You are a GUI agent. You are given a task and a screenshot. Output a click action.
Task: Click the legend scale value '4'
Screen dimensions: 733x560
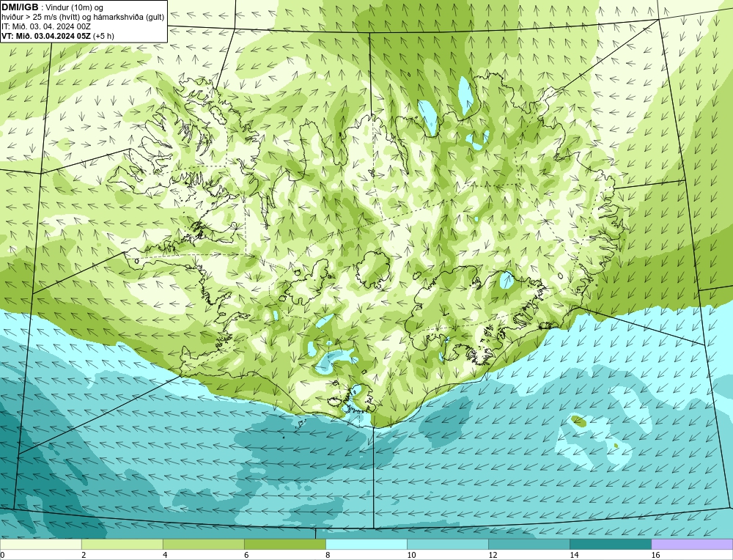click(x=165, y=555)
